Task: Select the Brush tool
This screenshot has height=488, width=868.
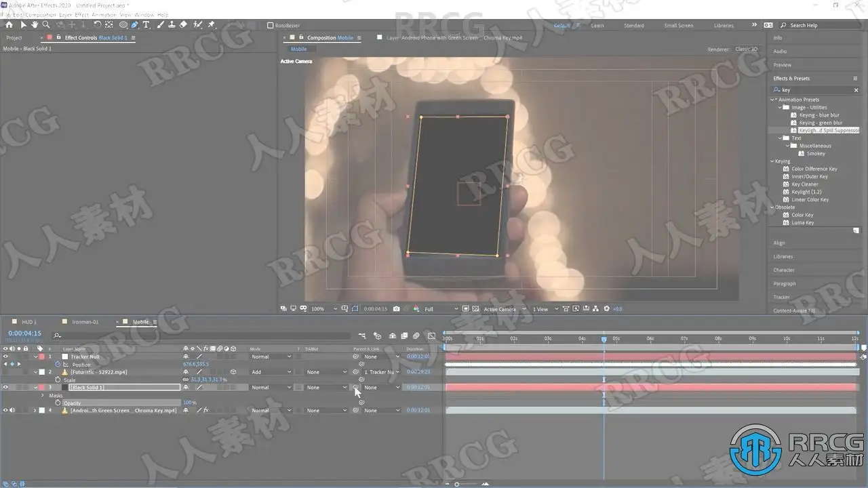Action: tap(160, 25)
